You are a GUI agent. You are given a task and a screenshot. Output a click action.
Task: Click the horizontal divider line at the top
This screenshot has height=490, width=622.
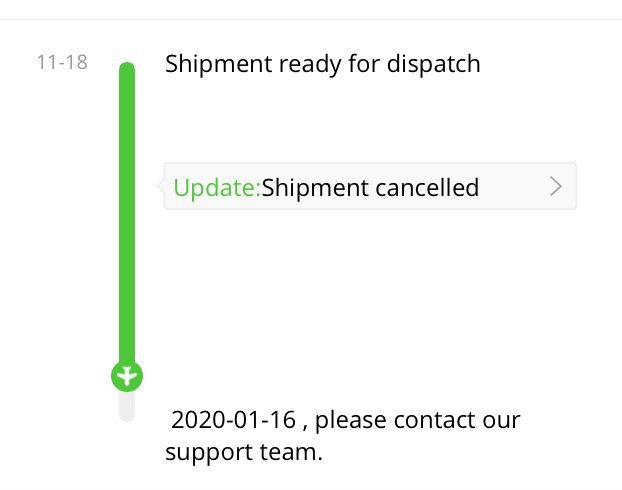click(311, 19)
